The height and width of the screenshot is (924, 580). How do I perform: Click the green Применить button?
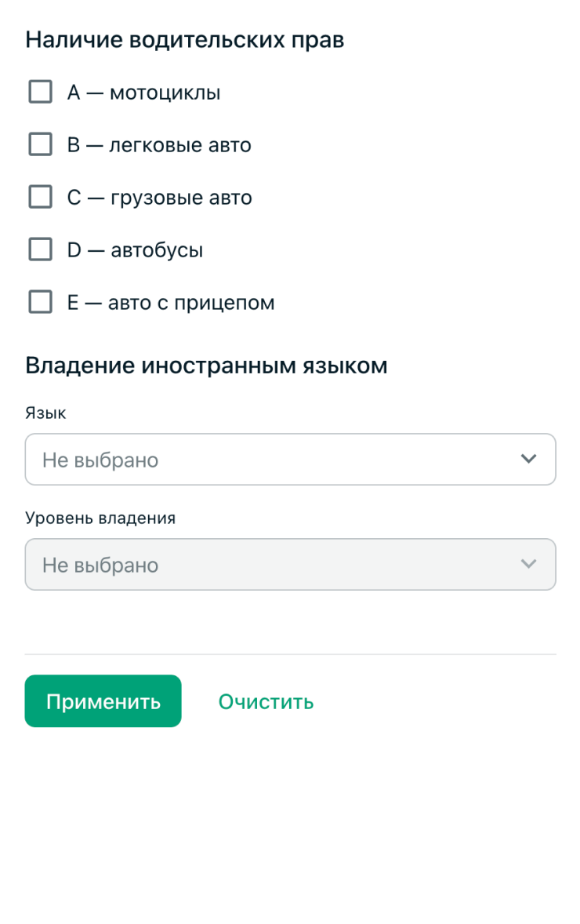click(x=103, y=700)
